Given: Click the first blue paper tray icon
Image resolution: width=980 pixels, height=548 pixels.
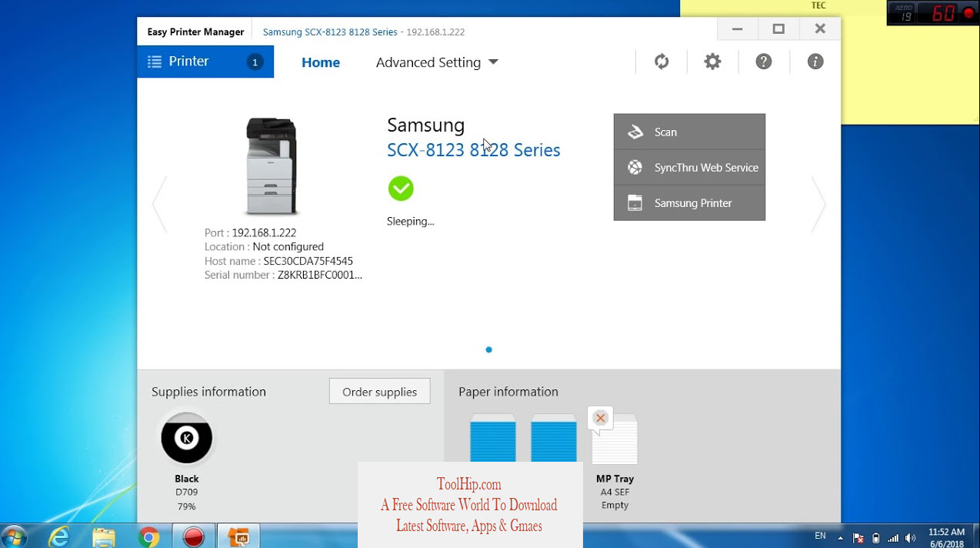Looking at the screenshot, I should coord(493,438).
